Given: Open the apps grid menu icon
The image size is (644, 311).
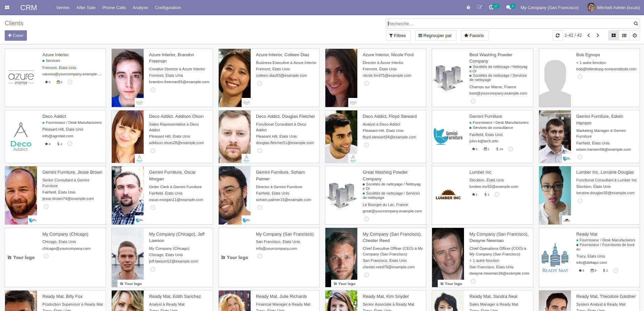Looking at the screenshot, I should 7,7.
